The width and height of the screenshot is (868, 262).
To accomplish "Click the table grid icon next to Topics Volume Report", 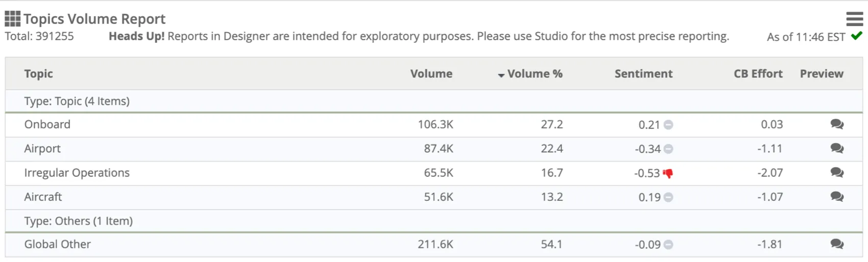I will tap(12, 19).
